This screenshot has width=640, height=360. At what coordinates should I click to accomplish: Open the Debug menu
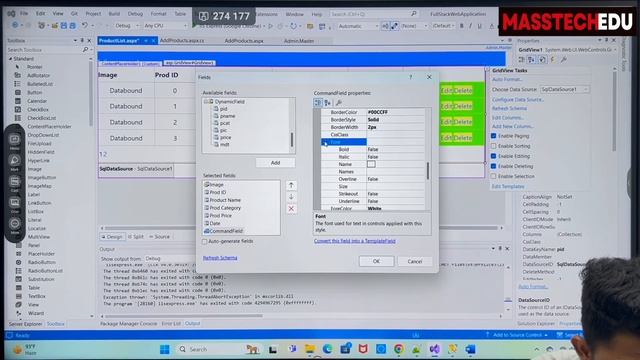click(135, 13)
